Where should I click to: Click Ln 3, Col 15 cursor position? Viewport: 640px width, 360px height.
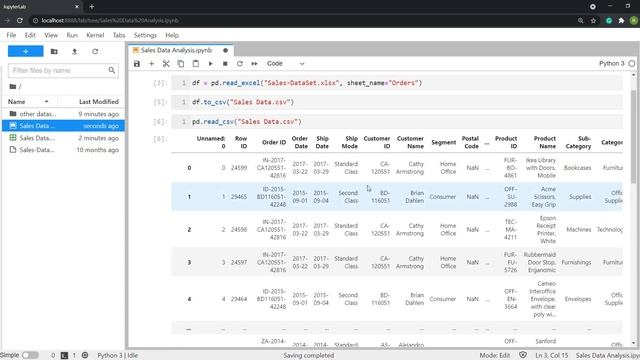[551, 356]
